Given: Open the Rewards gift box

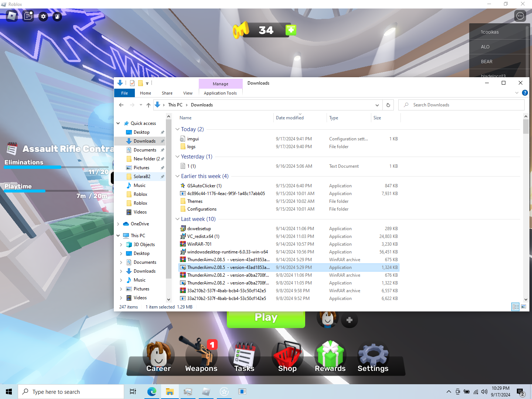Looking at the screenshot, I should [330, 357].
